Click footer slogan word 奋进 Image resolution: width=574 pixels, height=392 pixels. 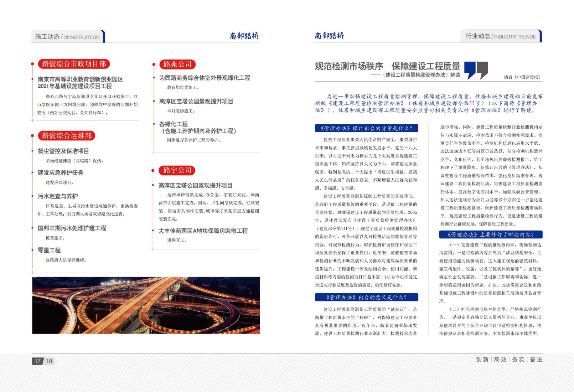click(x=536, y=360)
